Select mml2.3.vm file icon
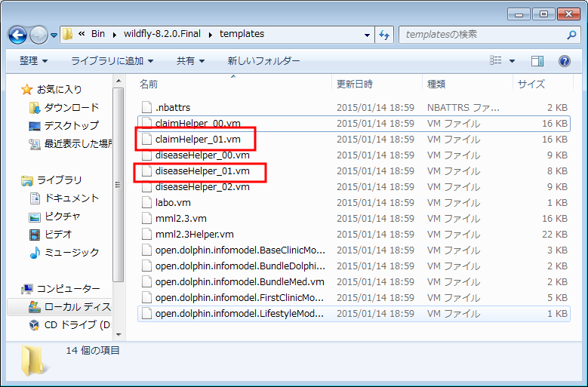588x387 pixels. [x=146, y=219]
